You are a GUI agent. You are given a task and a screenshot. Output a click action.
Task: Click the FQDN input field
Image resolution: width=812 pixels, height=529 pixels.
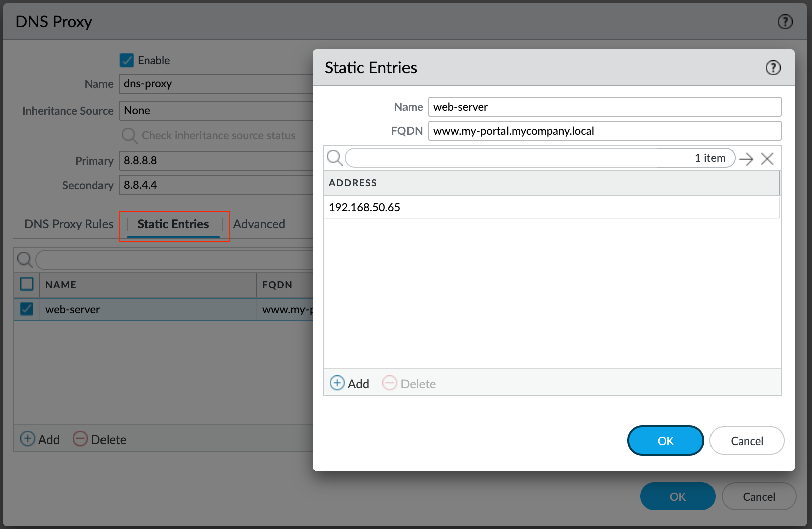[604, 131]
